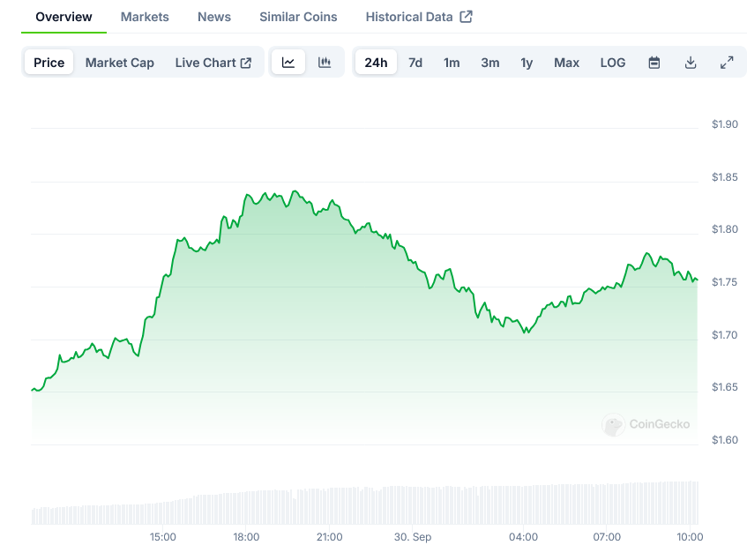This screenshot has height=560, width=747.
Task: Open Historical Data external link
Action: (418, 17)
